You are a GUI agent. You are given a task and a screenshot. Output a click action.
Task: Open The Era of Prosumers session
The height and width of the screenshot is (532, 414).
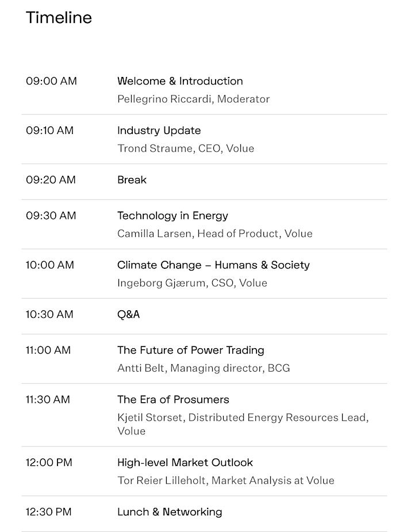(173, 399)
